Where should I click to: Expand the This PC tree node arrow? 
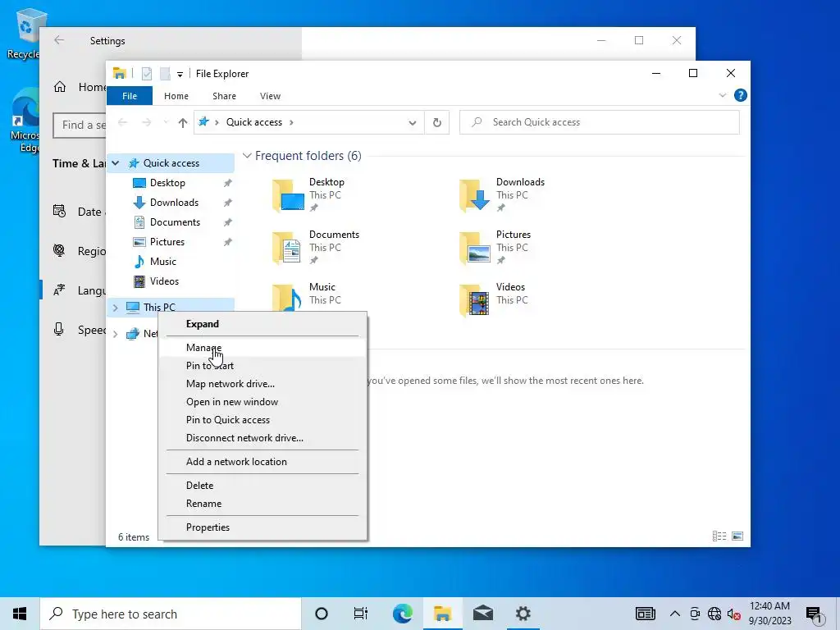coord(115,308)
